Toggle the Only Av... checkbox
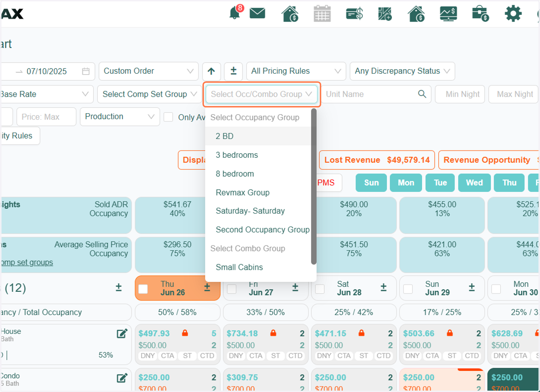Screen dimensions: 540x392 tap(168, 117)
